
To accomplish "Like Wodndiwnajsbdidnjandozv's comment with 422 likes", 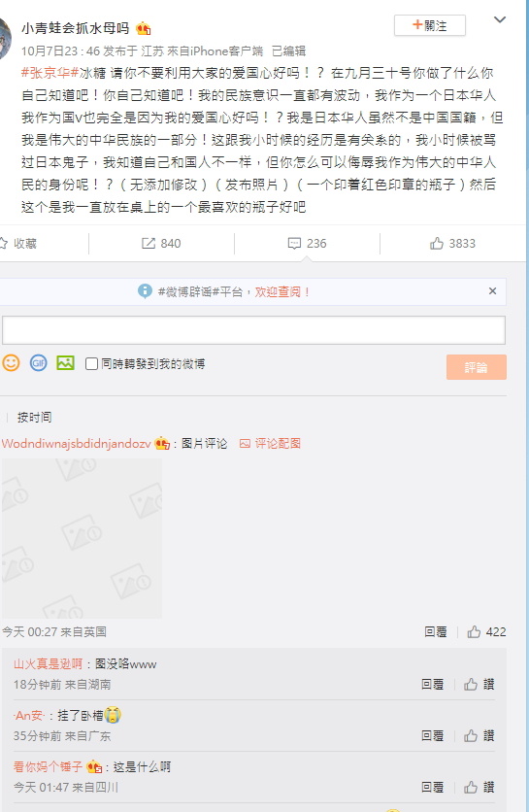I will click(x=486, y=631).
